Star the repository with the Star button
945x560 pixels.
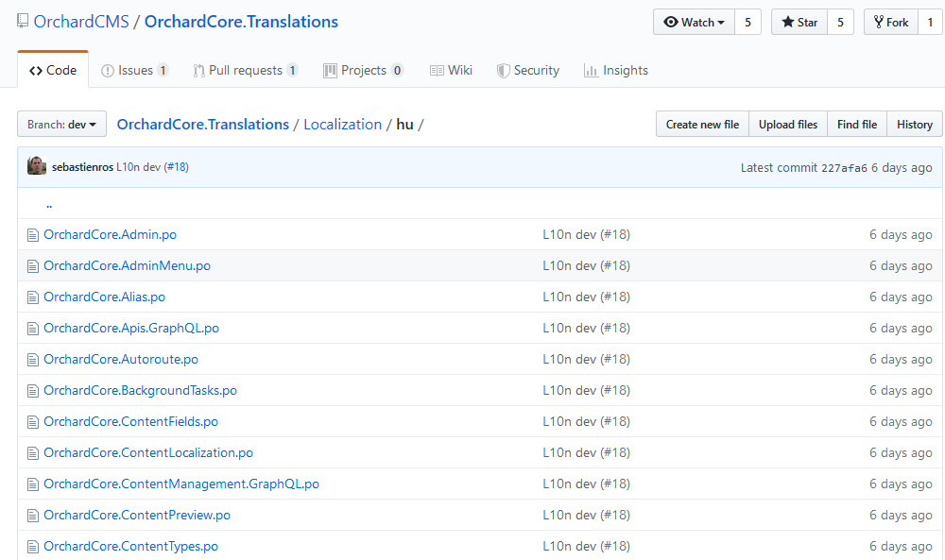pos(799,23)
